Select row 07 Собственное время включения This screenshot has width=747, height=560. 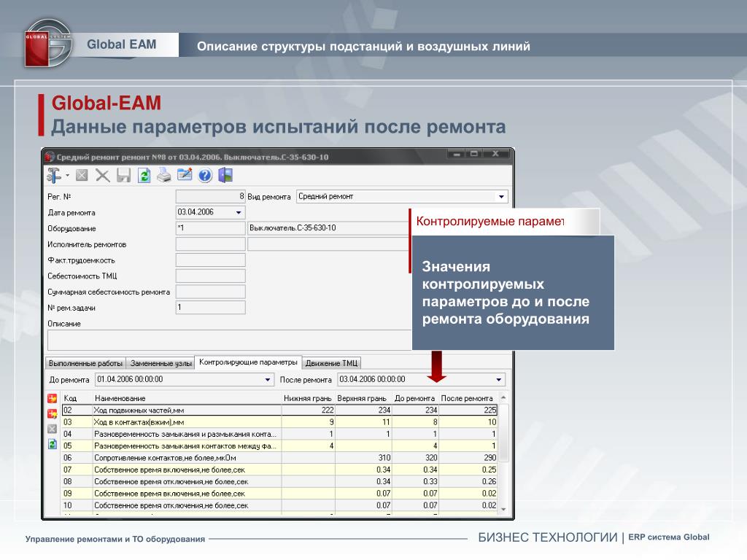point(279,470)
